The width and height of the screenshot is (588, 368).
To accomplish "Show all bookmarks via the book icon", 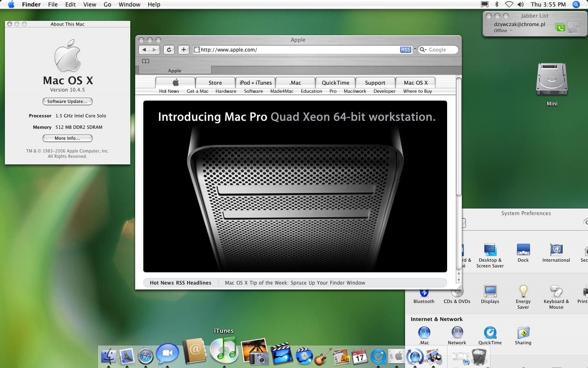I will [145, 61].
